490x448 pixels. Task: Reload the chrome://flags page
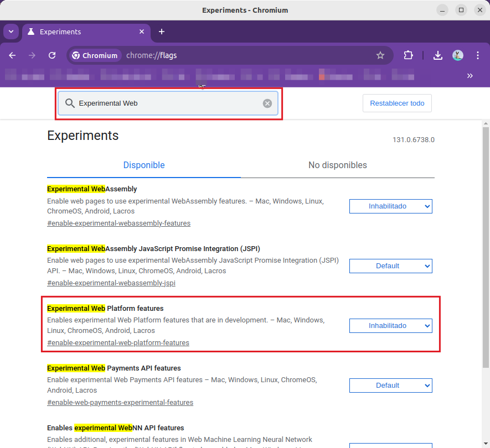(52, 55)
